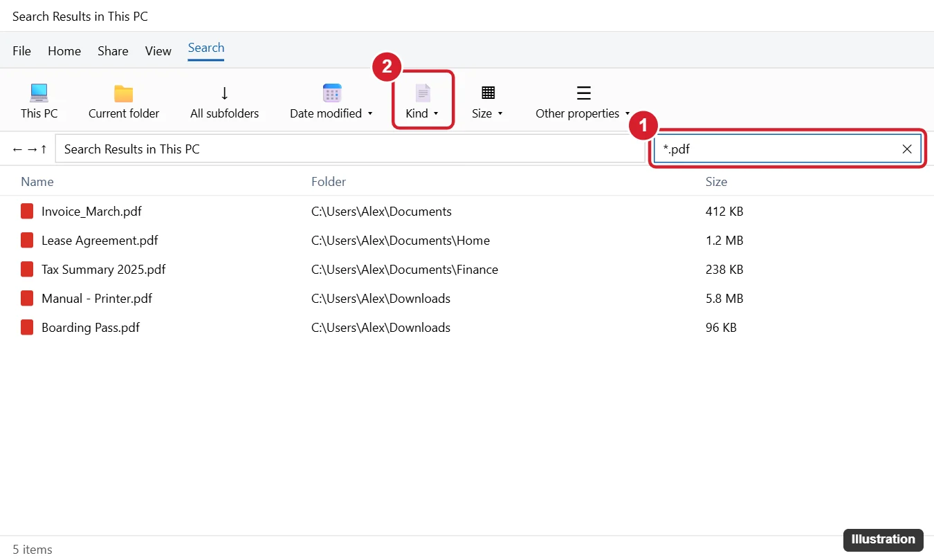Sort by the Size column header
Screen dimensions: 934x560
[717, 182]
